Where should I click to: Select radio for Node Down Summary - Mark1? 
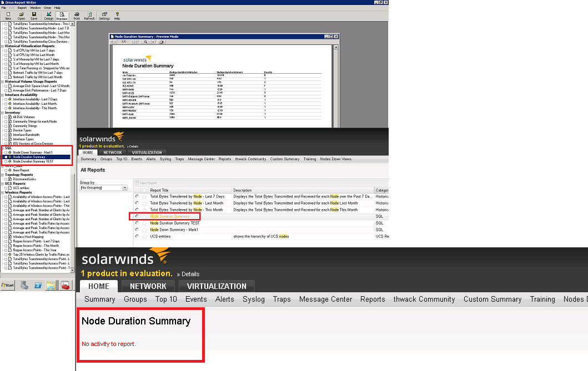point(137,230)
